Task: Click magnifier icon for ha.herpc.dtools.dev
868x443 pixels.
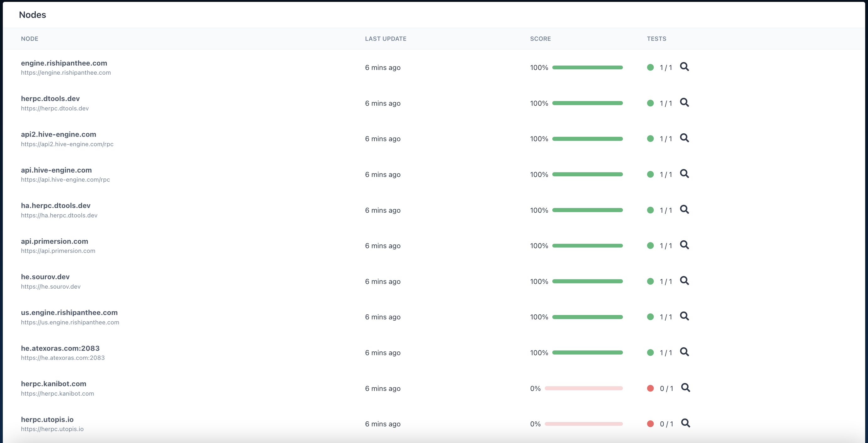Action: [684, 210]
